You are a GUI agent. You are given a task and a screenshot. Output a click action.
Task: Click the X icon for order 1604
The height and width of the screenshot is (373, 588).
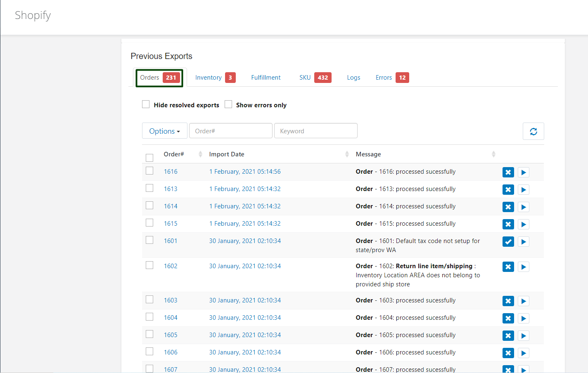click(x=508, y=319)
